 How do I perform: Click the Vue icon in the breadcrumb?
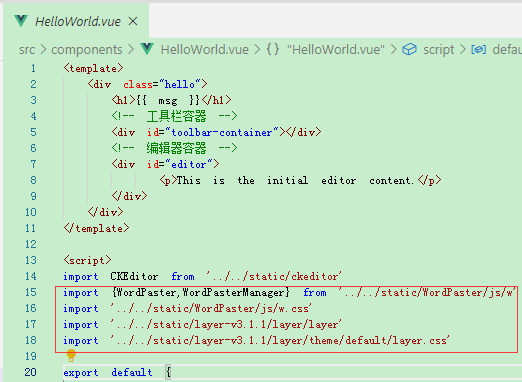[147, 49]
